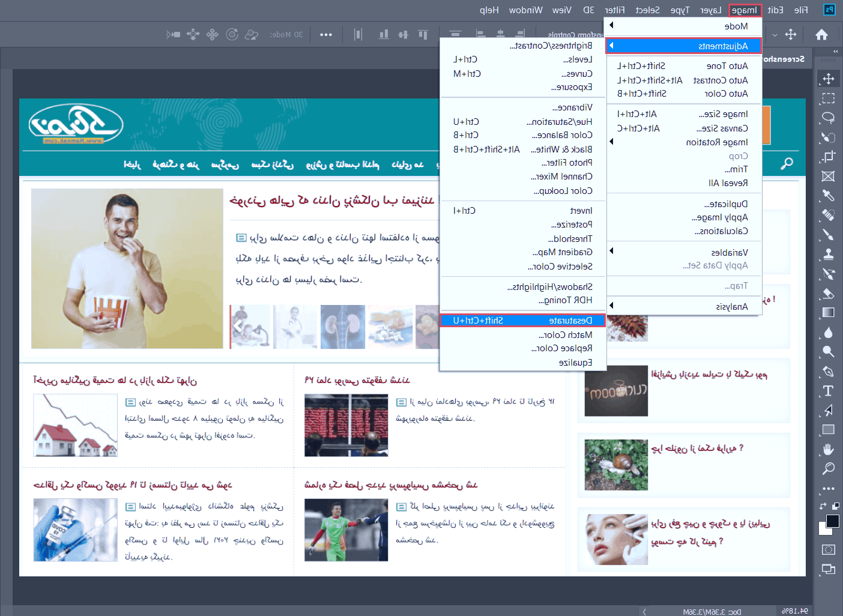The image size is (843, 616).
Task: Select the Clone Stamp tool
Action: (x=828, y=254)
